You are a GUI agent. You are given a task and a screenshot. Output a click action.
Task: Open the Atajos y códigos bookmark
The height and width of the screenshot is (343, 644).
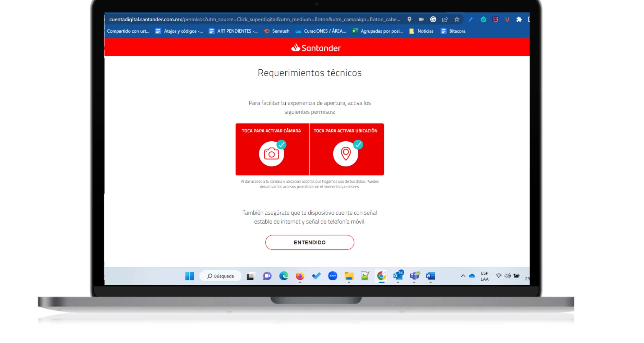[179, 31]
